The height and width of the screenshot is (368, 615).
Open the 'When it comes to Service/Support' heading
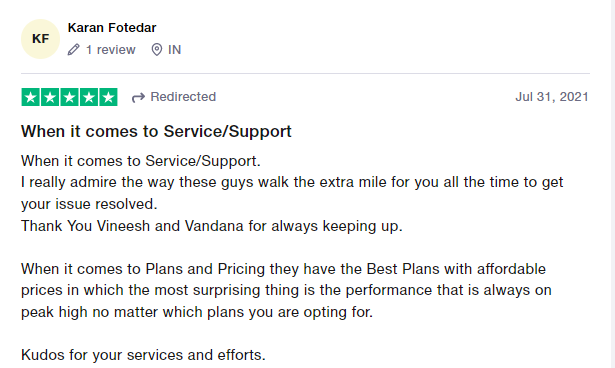(156, 131)
